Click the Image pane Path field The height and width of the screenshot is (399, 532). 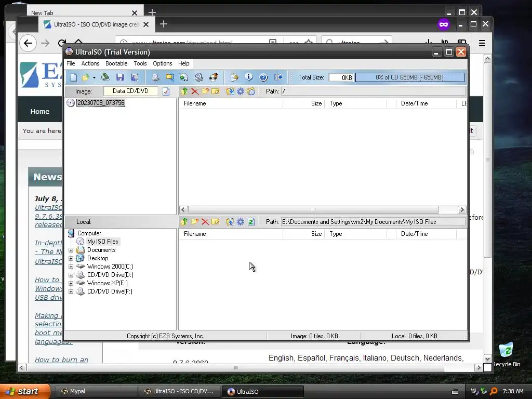click(x=373, y=91)
